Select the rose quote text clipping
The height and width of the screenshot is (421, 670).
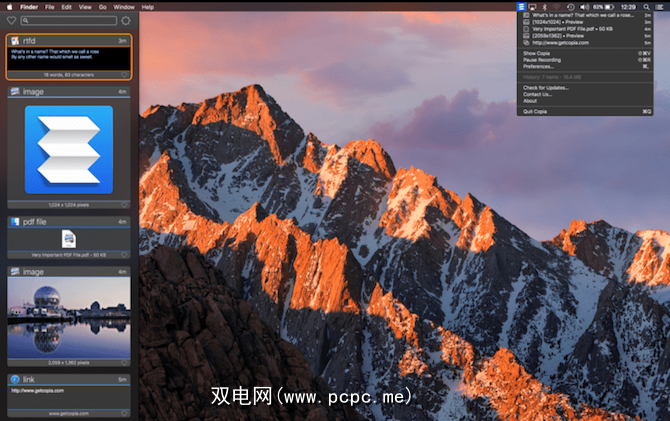coord(69,59)
